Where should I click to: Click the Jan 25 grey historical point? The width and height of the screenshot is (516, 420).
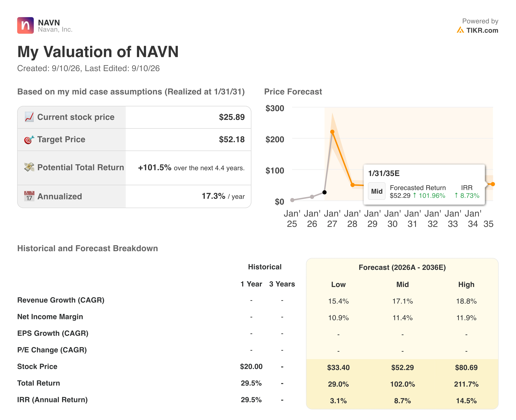292,200
